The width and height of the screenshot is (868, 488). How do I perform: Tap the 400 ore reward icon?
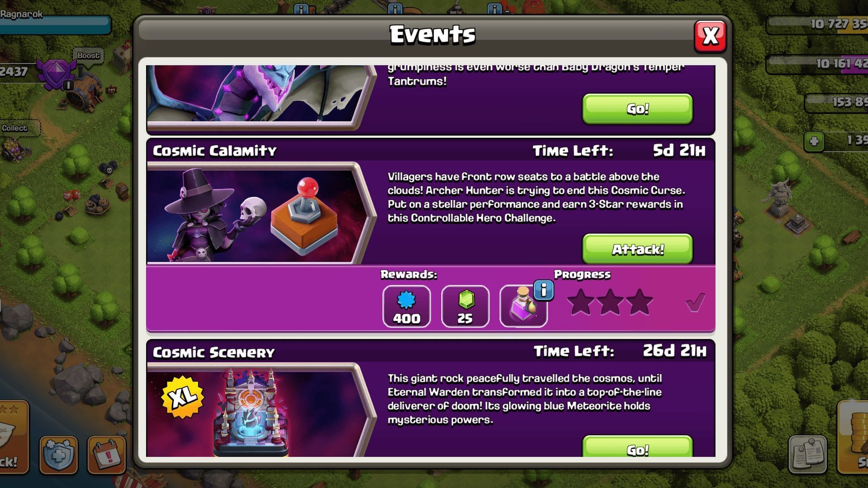406,306
